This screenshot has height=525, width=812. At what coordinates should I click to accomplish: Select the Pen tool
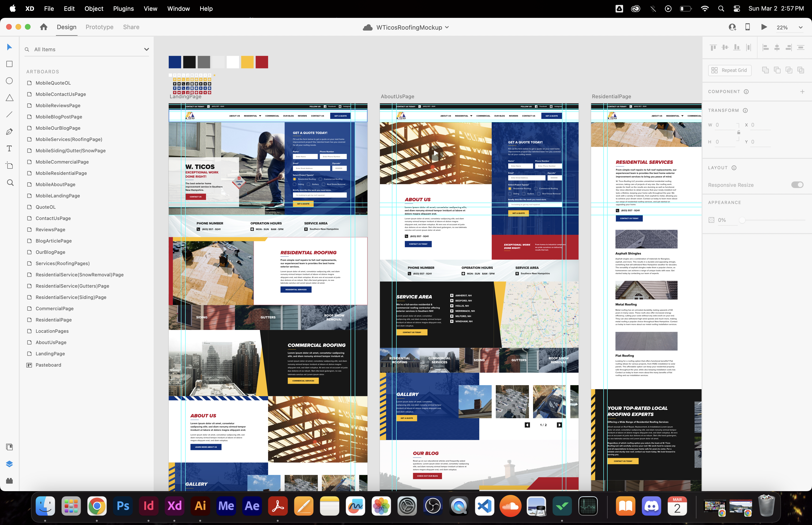click(10, 132)
